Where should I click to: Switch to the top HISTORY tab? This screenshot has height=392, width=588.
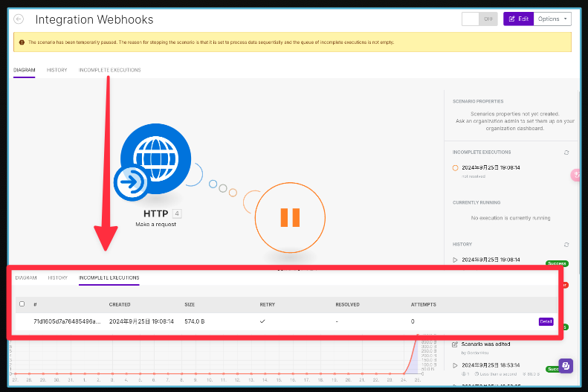57,70
